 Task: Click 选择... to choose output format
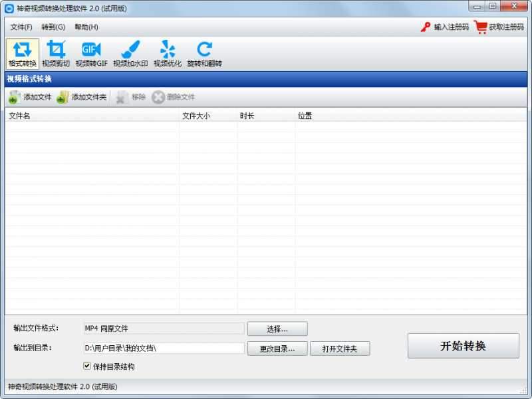pos(277,329)
